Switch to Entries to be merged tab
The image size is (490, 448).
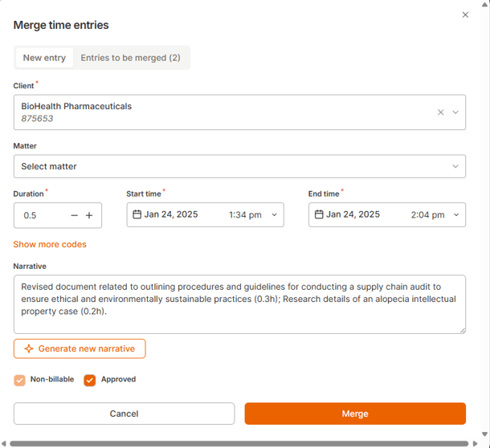click(x=130, y=58)
